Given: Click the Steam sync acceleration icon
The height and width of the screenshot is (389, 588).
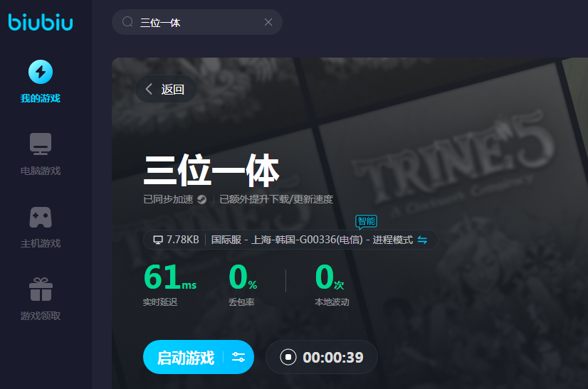Looking at the screenshot, I should [x=201, y=199].
